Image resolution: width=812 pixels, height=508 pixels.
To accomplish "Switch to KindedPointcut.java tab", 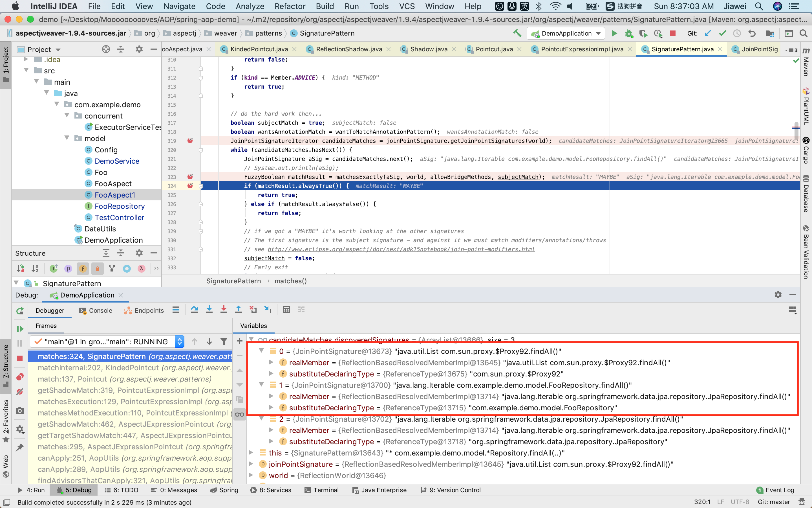I will pyautogui.click(x=258, y=49).
